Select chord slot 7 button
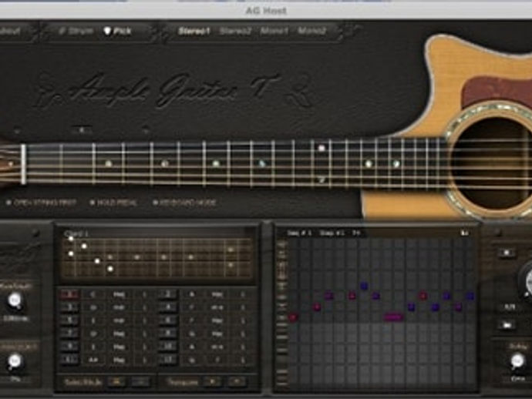This screenshot has height=399, width=532. [x=69, y=334]
